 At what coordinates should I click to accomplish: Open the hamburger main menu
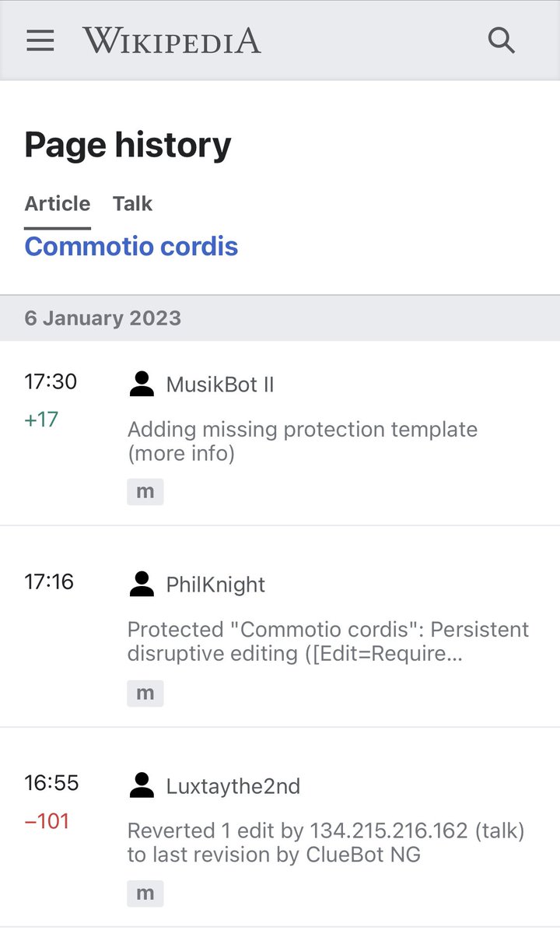[x=40, y=40]
